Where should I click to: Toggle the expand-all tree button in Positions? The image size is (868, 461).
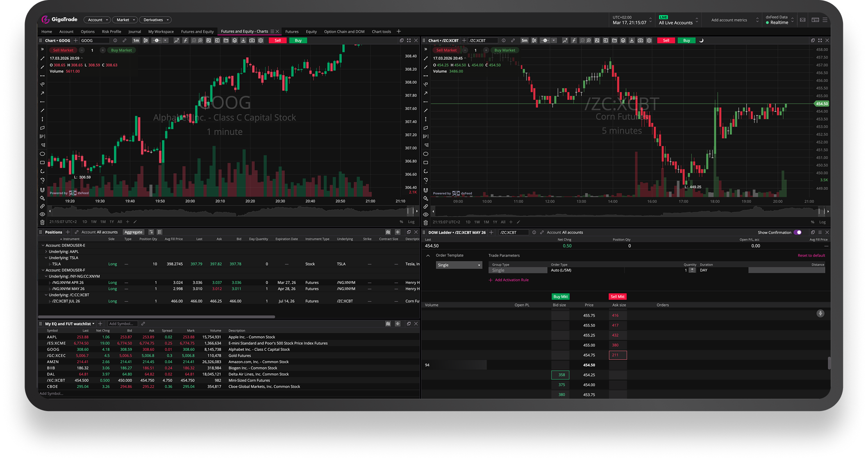click(151, 232)
